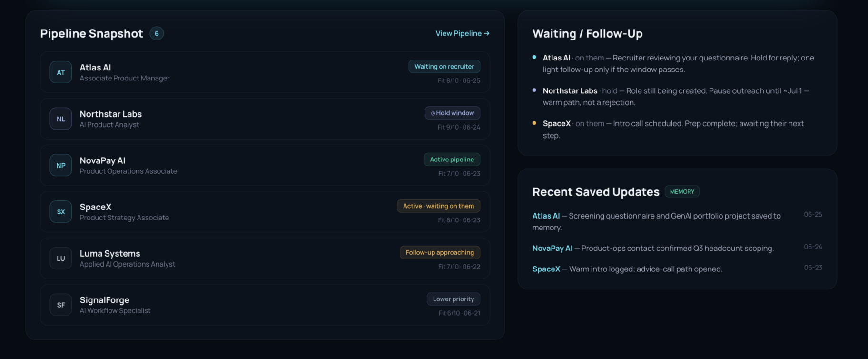Open the NovaPay AI link in Recent Saved Updates

(x=552, y=249)
